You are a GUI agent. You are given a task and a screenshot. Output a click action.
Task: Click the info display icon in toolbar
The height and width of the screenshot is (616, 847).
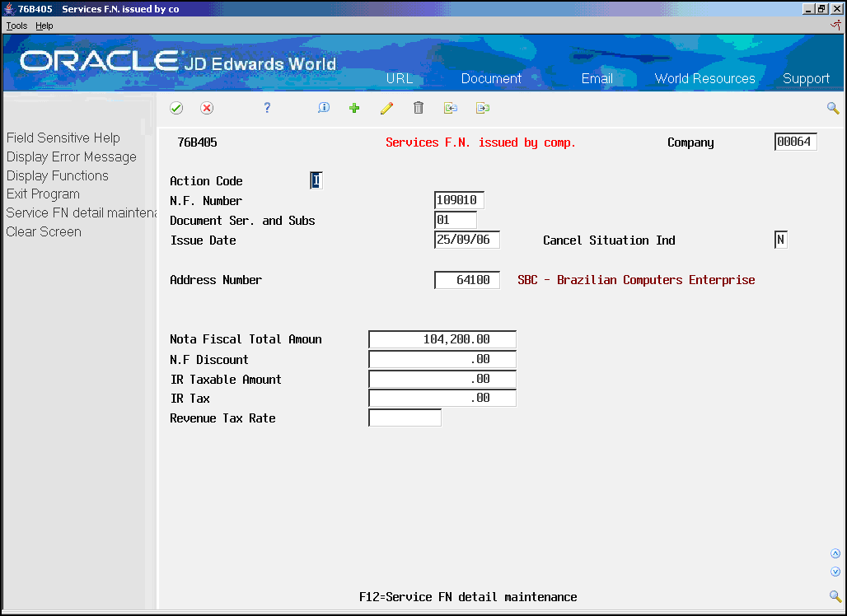[x=324, y=107]
